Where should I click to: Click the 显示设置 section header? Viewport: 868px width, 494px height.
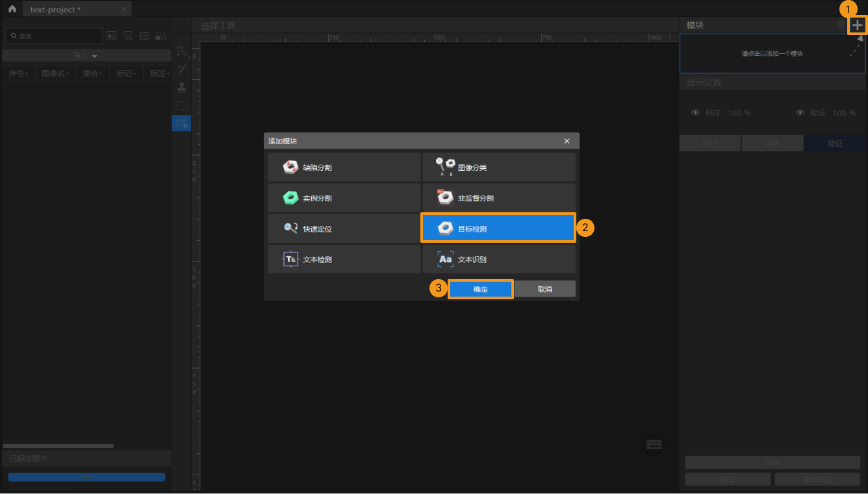point(772,82)
